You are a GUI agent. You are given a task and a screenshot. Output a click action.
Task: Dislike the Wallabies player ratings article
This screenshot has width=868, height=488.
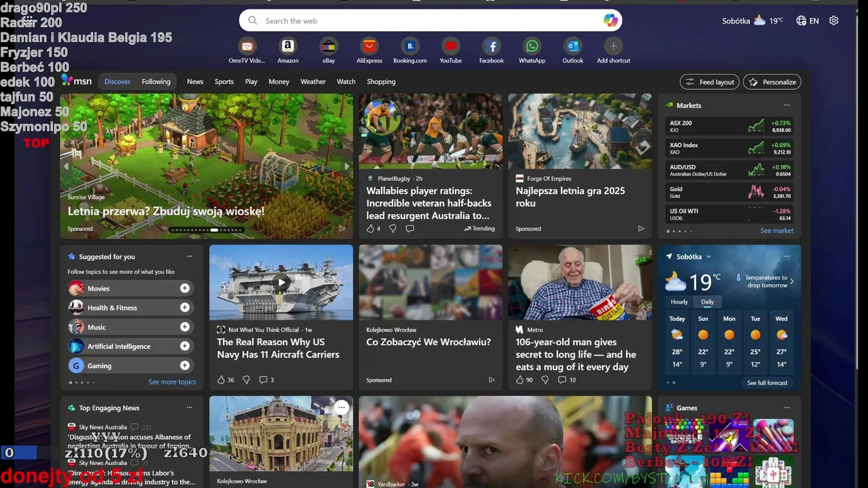coord(392,228)
